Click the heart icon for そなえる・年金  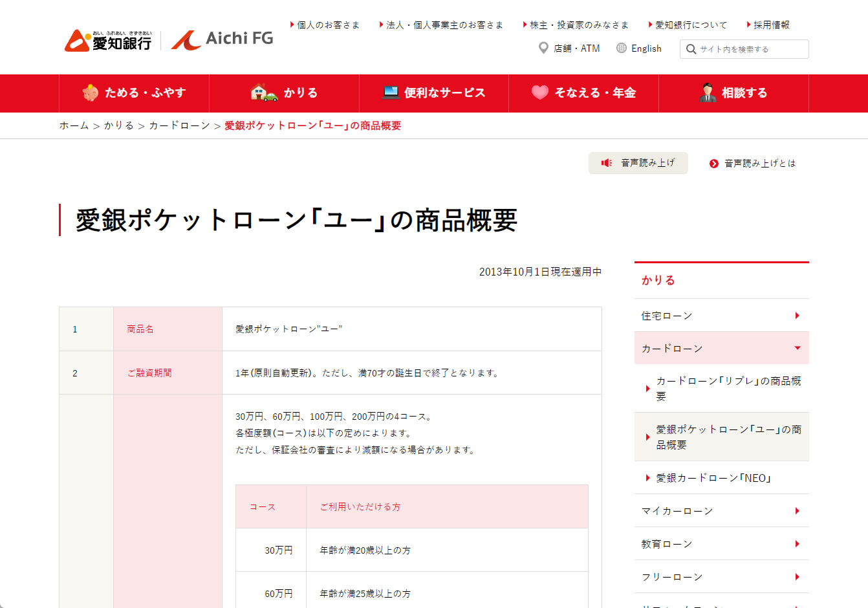(540, 92)
